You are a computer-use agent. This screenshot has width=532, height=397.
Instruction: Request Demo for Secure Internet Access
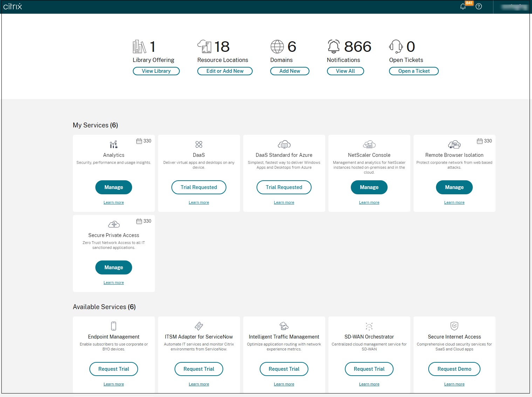point(454,369)
